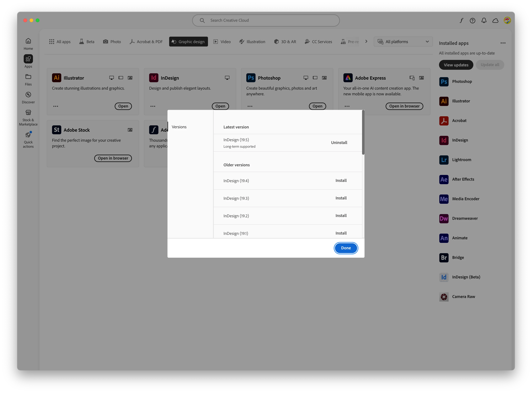Switch to Acrobat & PDF tab
This screenshot has height=393, width=532.
[x=146, y=42]
